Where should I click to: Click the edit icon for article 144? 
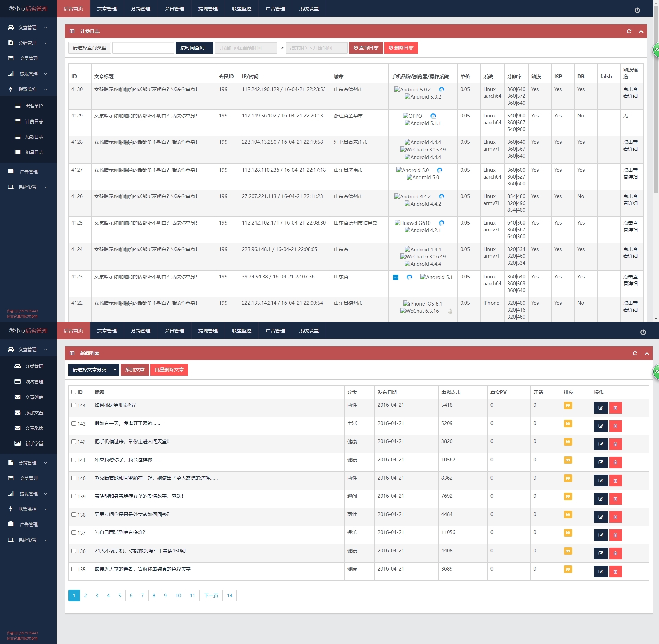tap(601, 408)
